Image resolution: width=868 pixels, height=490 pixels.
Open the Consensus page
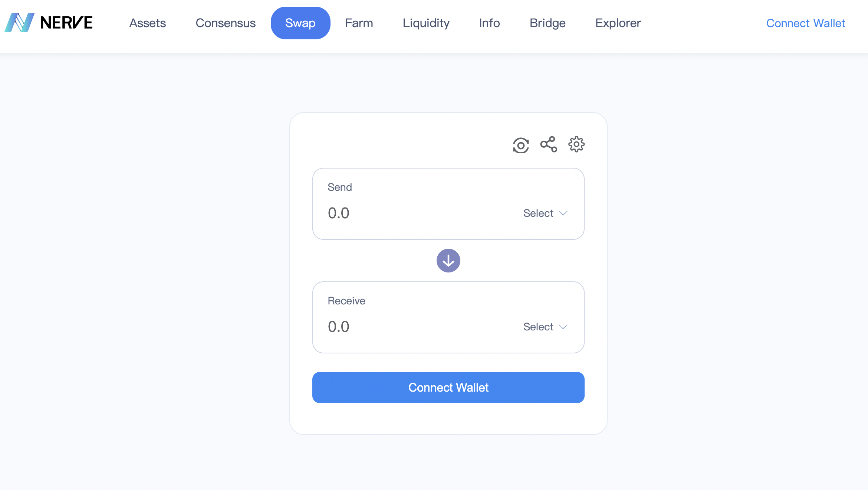tap(226, 23)
